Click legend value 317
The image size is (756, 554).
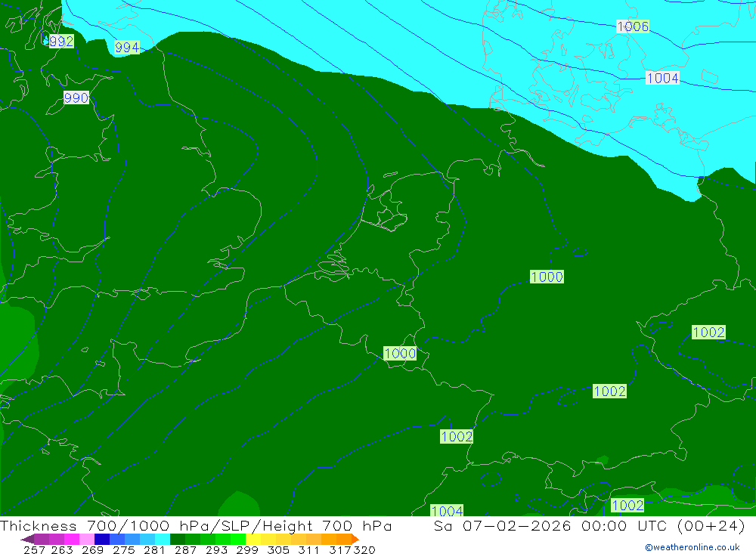(340, 549)
